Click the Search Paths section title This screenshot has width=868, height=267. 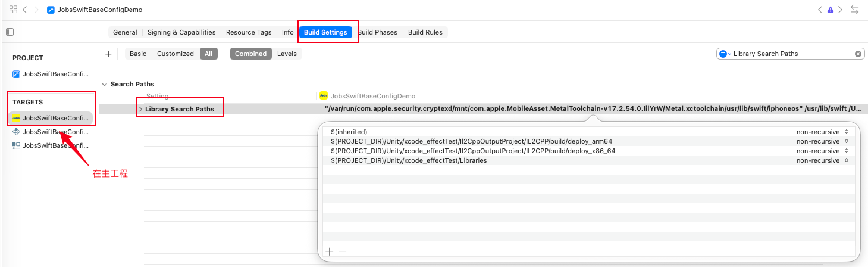pos(132,85)
